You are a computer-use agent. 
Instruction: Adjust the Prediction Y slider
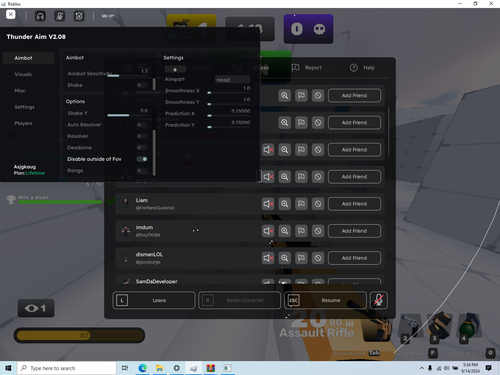point(229,127)
